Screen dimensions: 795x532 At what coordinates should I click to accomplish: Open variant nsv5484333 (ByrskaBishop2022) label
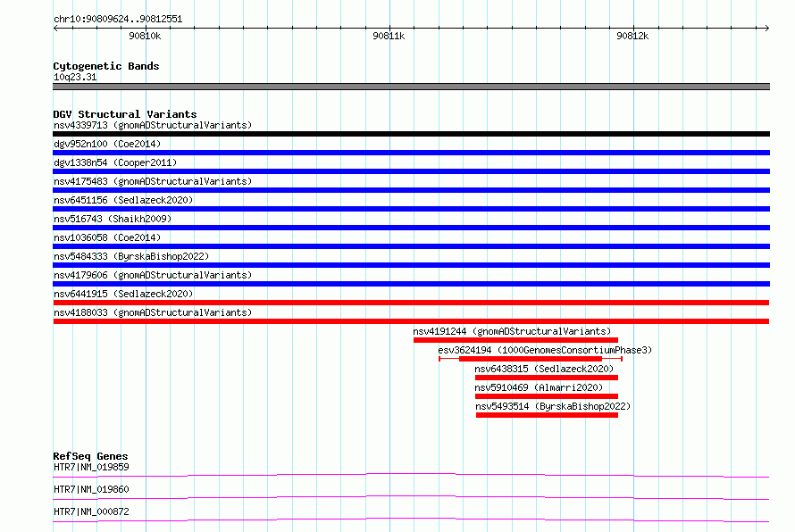coord(131,256)
